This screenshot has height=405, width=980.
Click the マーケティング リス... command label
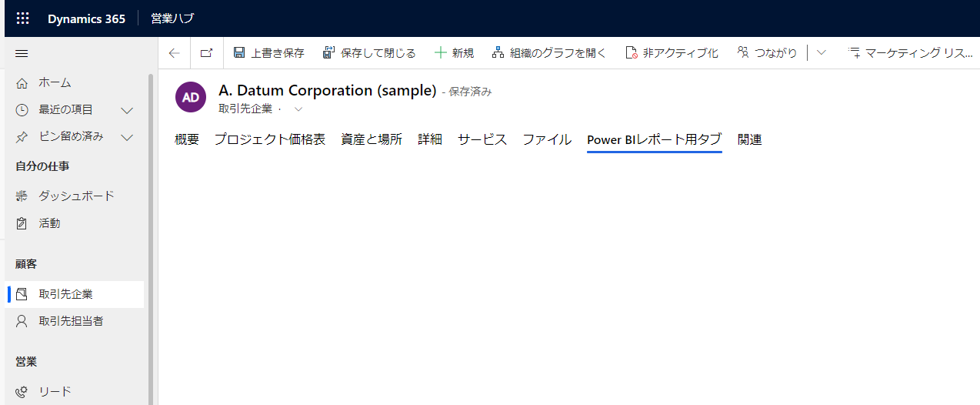tap(919, 53)
